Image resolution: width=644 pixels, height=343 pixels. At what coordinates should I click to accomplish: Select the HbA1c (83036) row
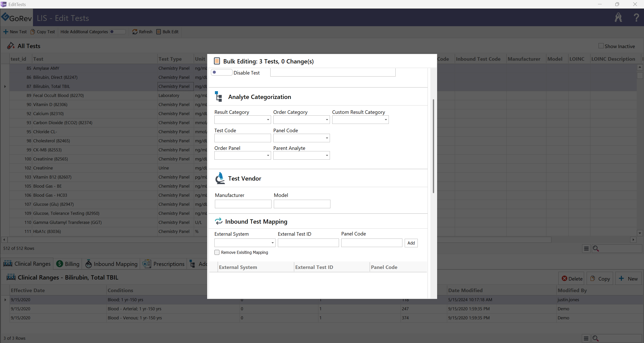click(108, 231)
